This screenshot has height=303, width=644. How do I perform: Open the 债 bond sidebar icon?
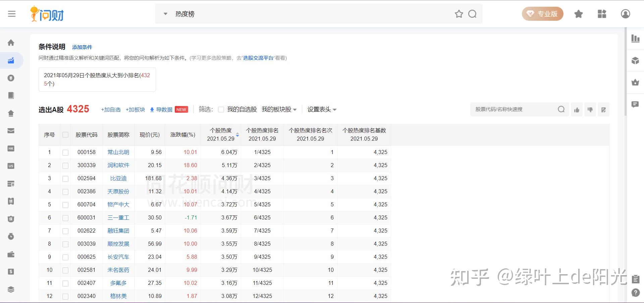click(11, 201)
